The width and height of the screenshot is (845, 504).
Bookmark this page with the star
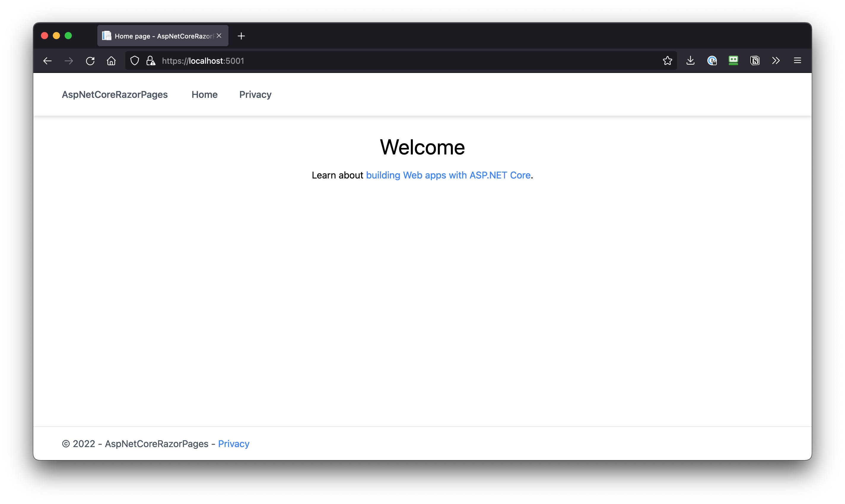pyautogui.click(x=667, y=61)
